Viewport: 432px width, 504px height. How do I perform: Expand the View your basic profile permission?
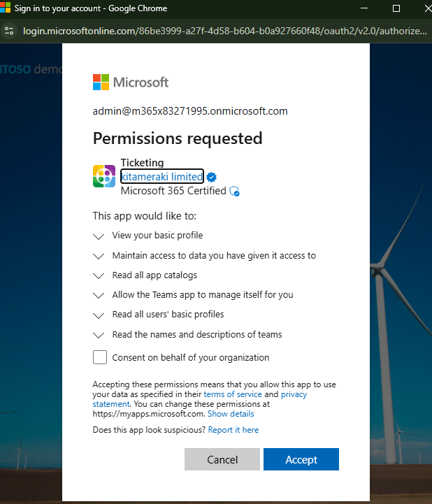pos(99,236)
